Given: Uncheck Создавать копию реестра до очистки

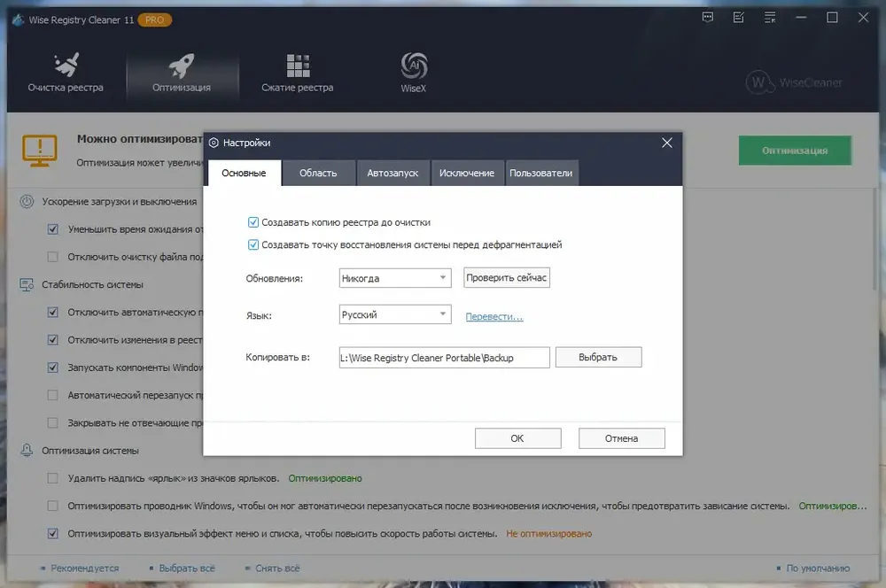Looking at the screenshot, I should [253, 222].
